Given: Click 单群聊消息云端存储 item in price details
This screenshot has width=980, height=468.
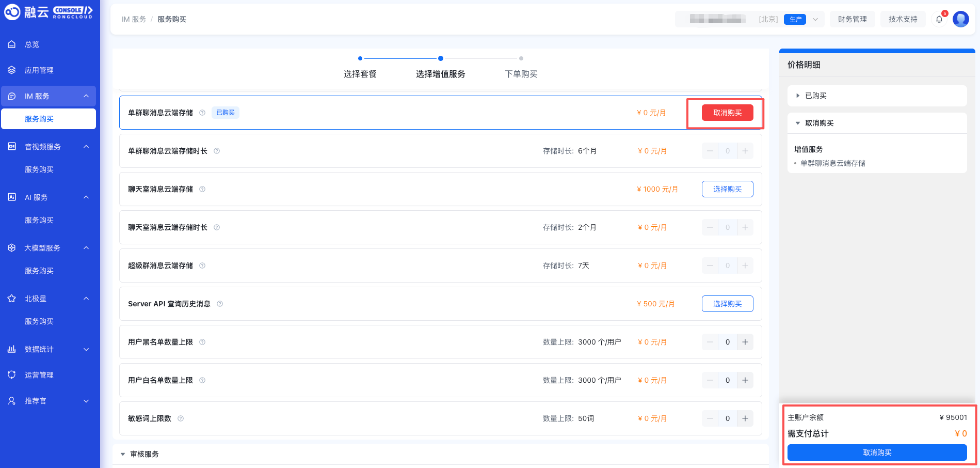Looking at the screenshot, I should [x=833, y=163].
